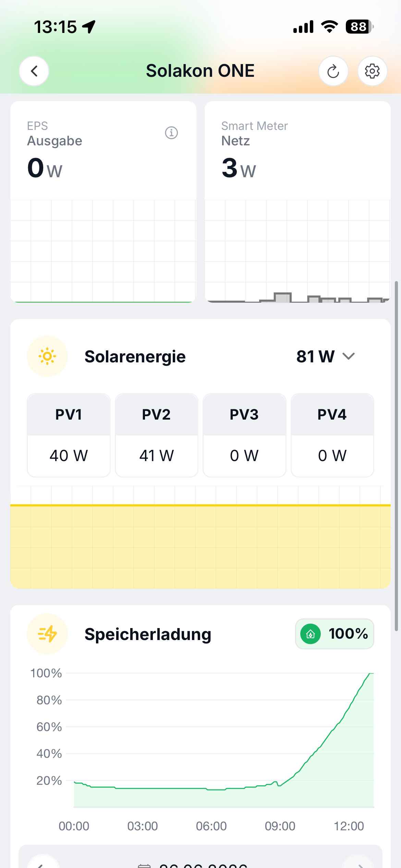401x868 pixels.
Task: Select the PV3 panel tile
Action: [x=244, y=435]
